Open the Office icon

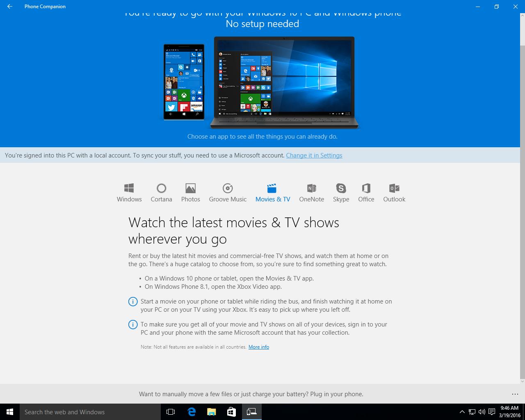pos(366,188)
